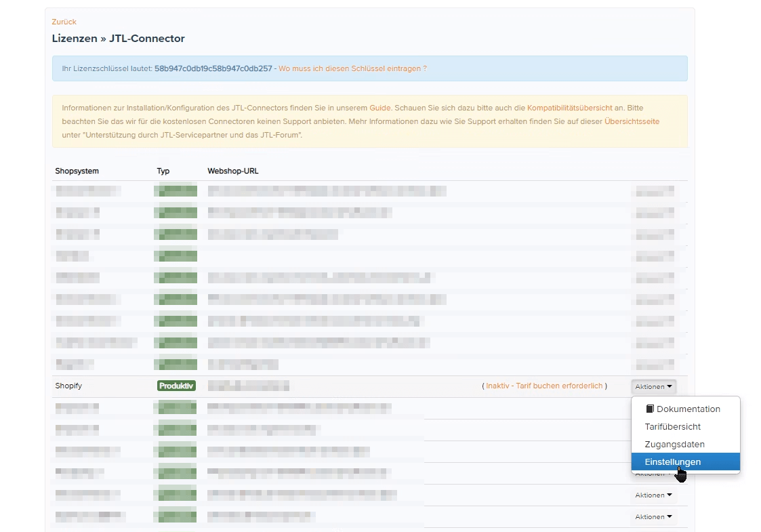761x532 pixels.
Task: Choose Dokumentation from the Aktionen menu
Action: pos(685,409)
